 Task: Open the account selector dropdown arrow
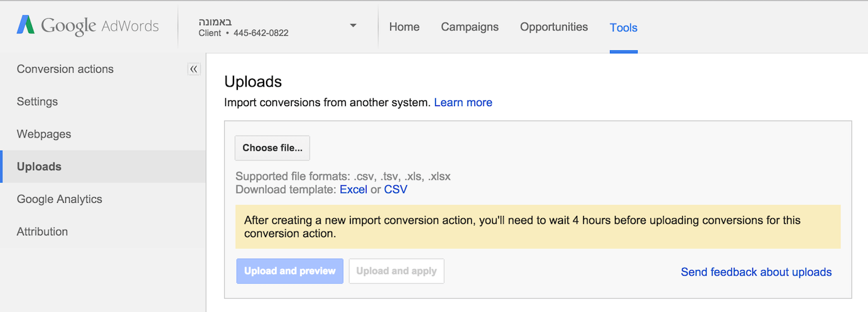tap(353, 26)
